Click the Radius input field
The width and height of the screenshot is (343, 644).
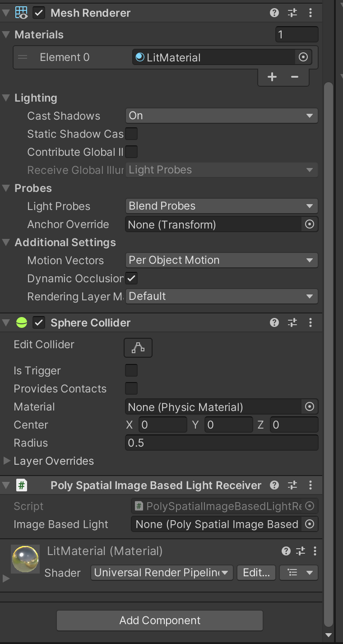click(x=221, y=443)
